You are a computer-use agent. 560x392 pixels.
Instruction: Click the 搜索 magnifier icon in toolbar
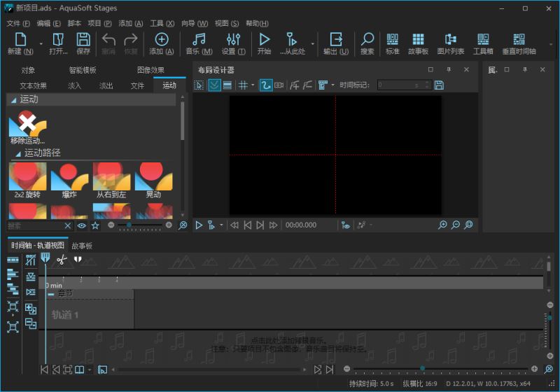(367, 43)
